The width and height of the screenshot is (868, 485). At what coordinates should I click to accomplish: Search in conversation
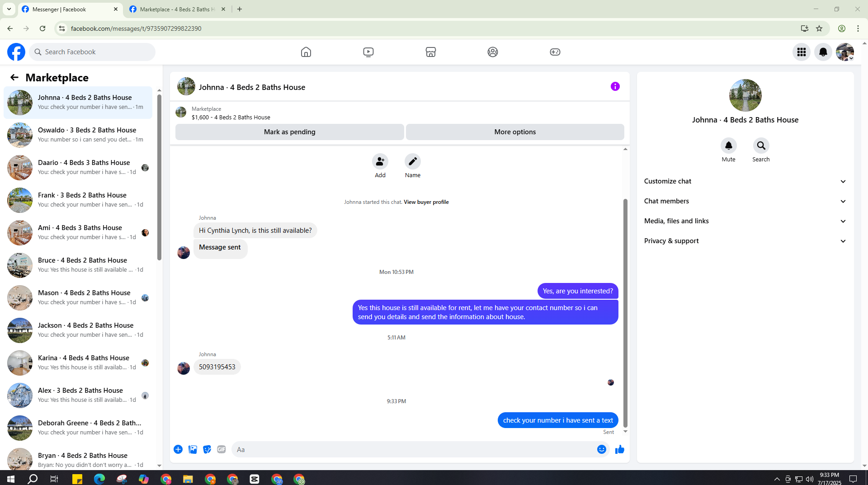click(761, 146)
